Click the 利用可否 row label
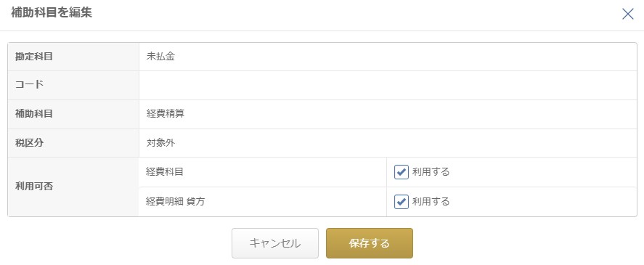The image size is (644, 265). coord(34,187)
